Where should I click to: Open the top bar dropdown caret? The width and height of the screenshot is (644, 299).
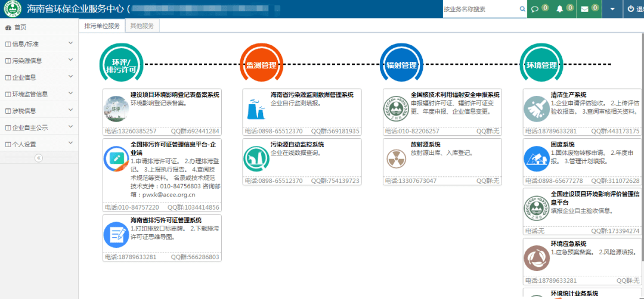point(612,9)
